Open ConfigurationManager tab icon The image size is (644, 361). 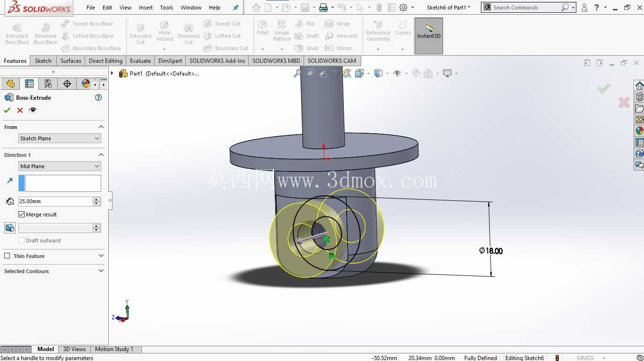(x=48, y=84)
